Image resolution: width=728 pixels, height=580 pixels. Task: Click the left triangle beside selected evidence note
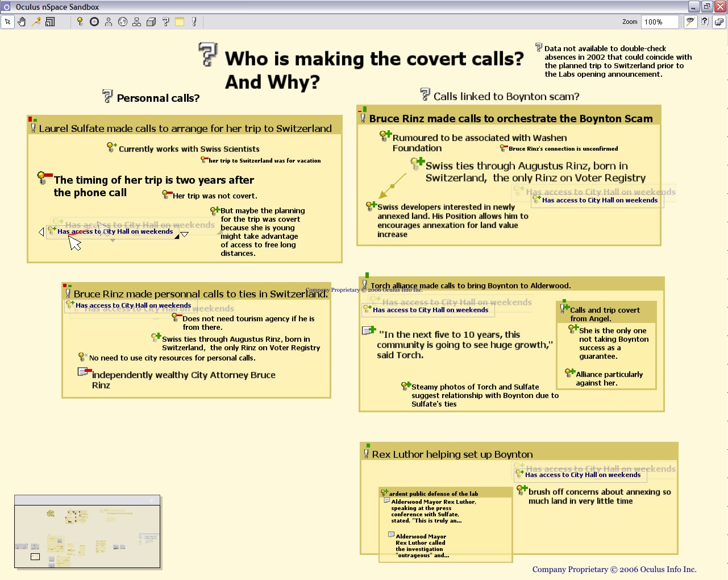click(41, 232)
